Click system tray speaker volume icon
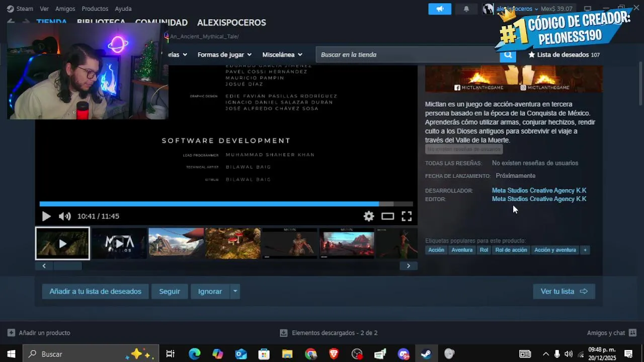The height and width of the screenshot is (362, 644). click(569, 354)
